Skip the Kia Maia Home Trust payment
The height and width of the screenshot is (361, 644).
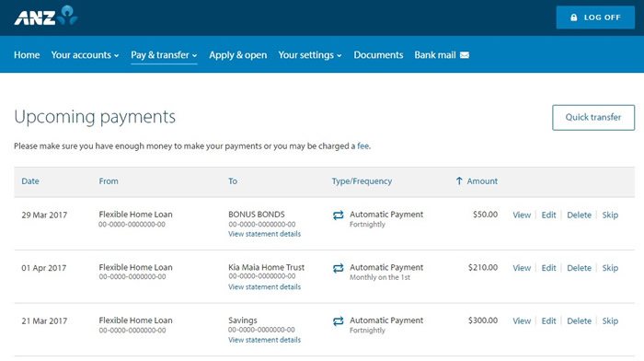tap(610, 268)
